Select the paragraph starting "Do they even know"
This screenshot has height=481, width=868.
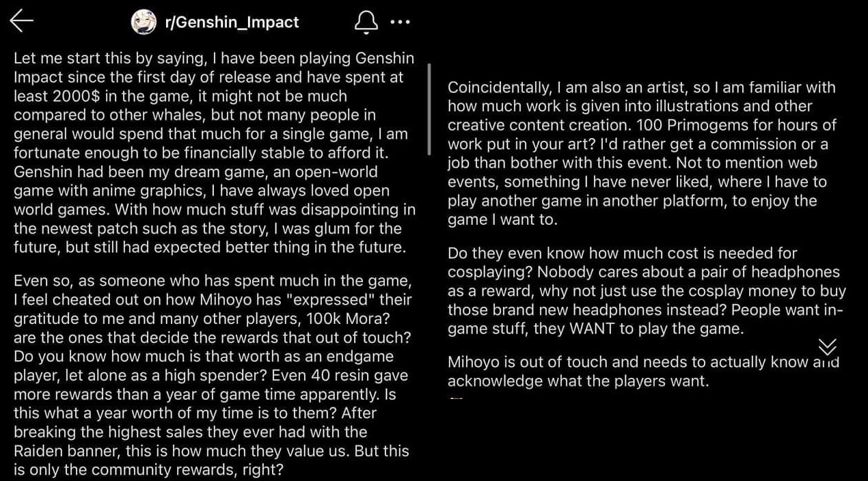point(647,290)
